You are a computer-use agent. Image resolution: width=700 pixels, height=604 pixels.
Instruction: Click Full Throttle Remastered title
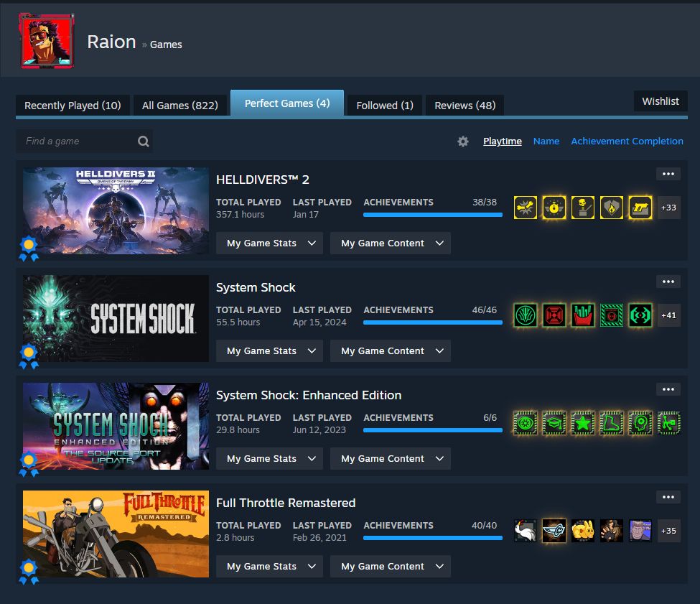pyautogui.click(x=286, y=503)
